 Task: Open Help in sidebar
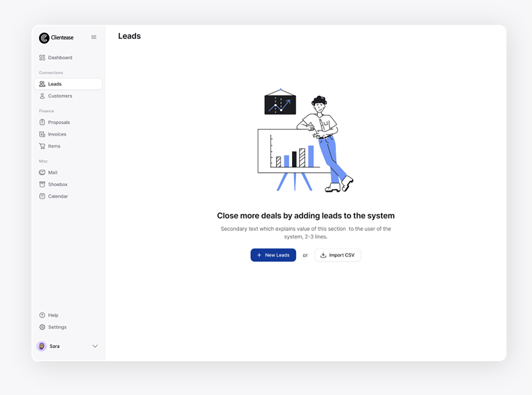click(x=68, y=315)
